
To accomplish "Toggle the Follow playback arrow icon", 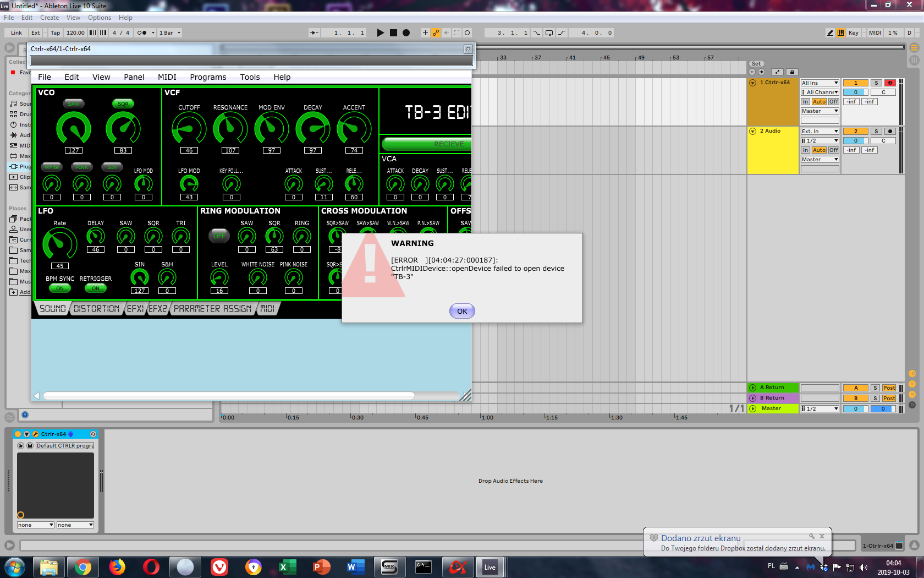I will tap(315, 33).
